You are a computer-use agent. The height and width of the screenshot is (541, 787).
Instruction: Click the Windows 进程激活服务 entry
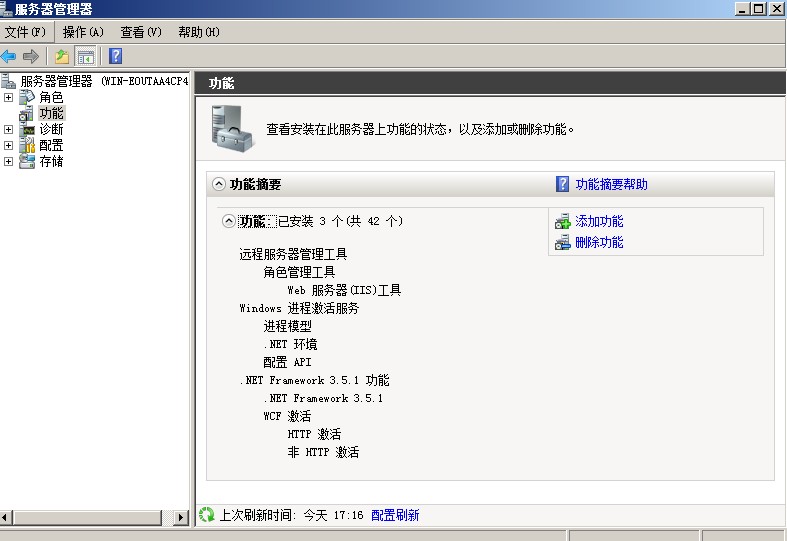299,308
